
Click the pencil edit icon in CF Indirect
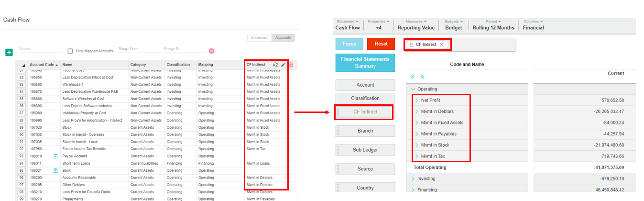283,65
